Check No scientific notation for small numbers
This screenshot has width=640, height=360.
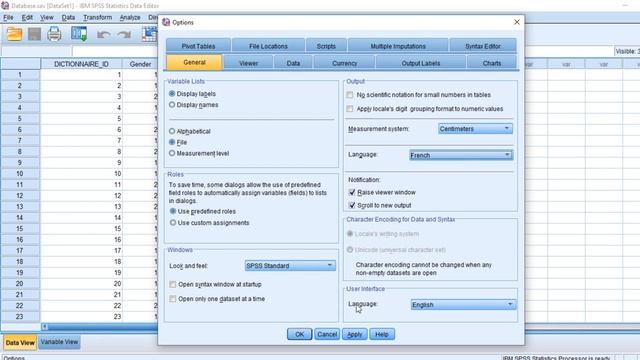coord(350,95)
